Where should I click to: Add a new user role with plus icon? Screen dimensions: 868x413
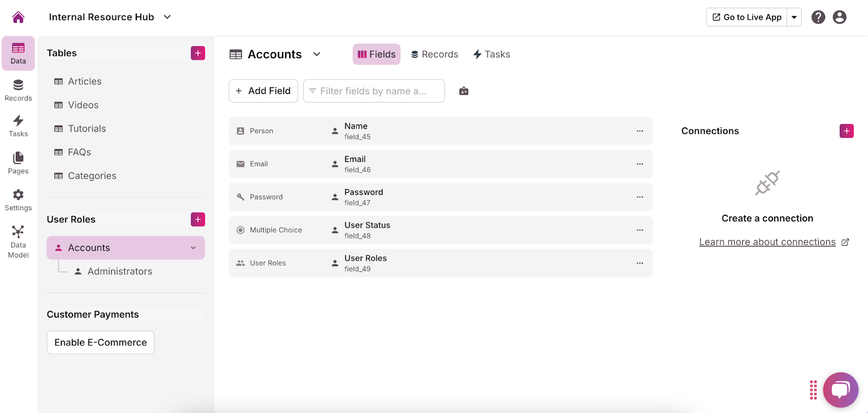point(198,220)
